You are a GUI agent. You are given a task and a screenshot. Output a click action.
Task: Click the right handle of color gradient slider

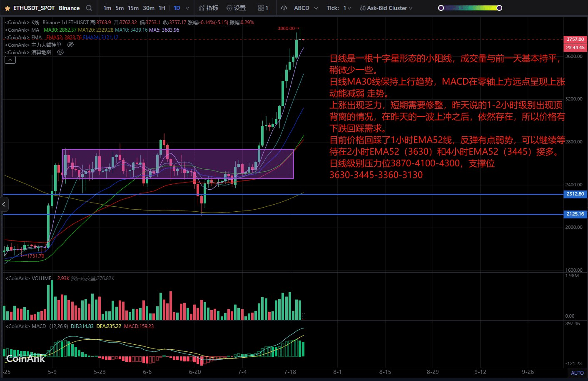pyautogui.click(x=499, y=8)
